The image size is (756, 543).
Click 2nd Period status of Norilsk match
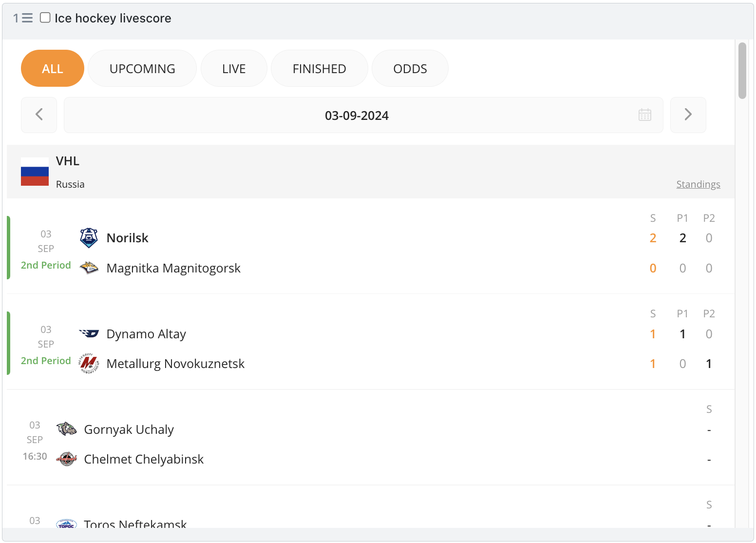tap(46, 265)
